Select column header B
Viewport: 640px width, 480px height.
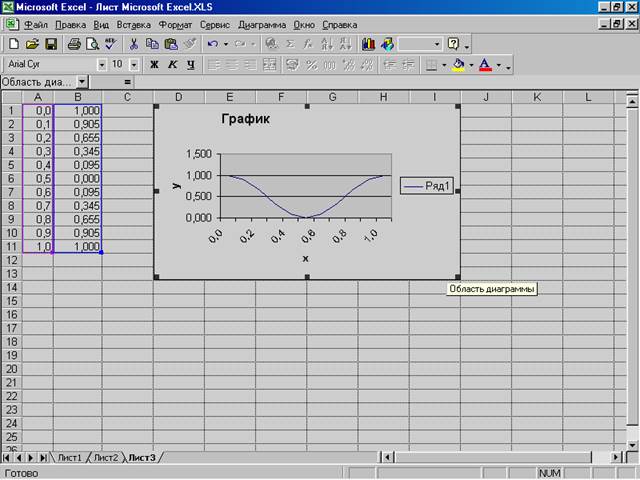(78, 97)
